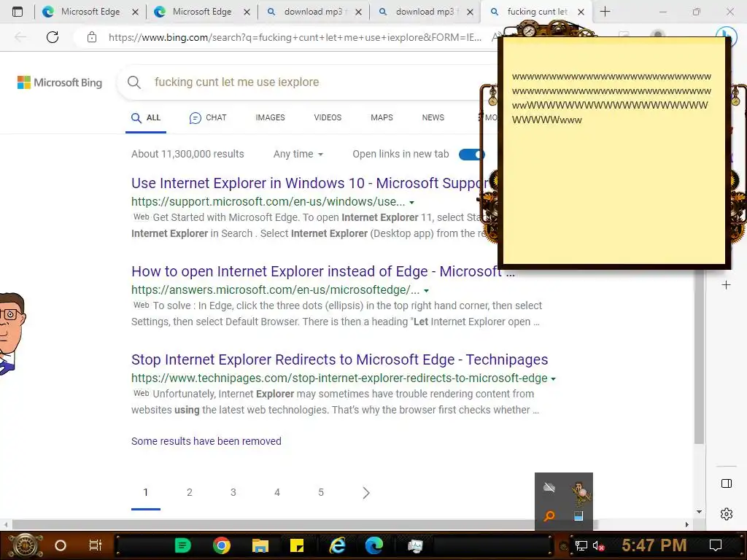Screen dimensions: 747x560
Task: Open Stop Internet Explorer Redirects Technipages result
Action: tap(340, 359)
